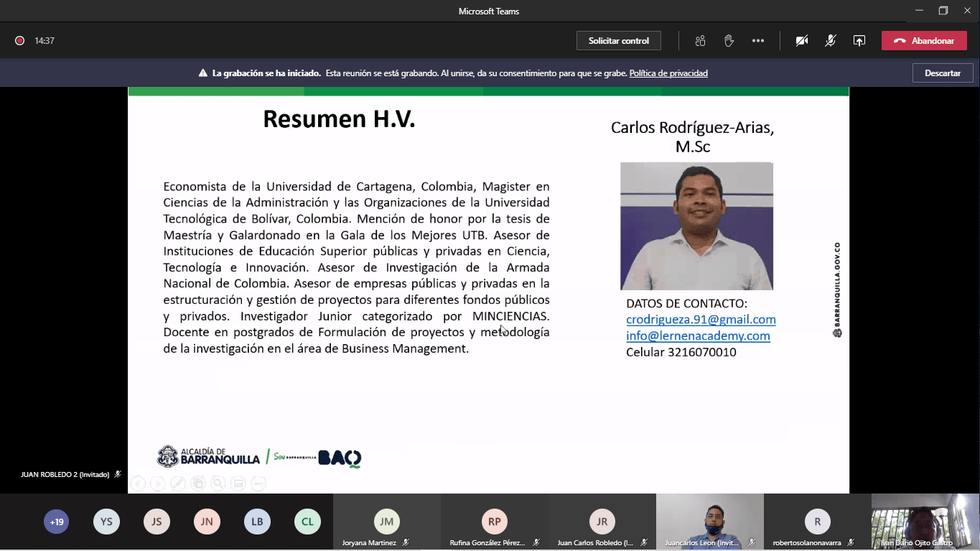Expand the +19 additional participants
Screen dimensions: 980x551
(x=57, y=522)
